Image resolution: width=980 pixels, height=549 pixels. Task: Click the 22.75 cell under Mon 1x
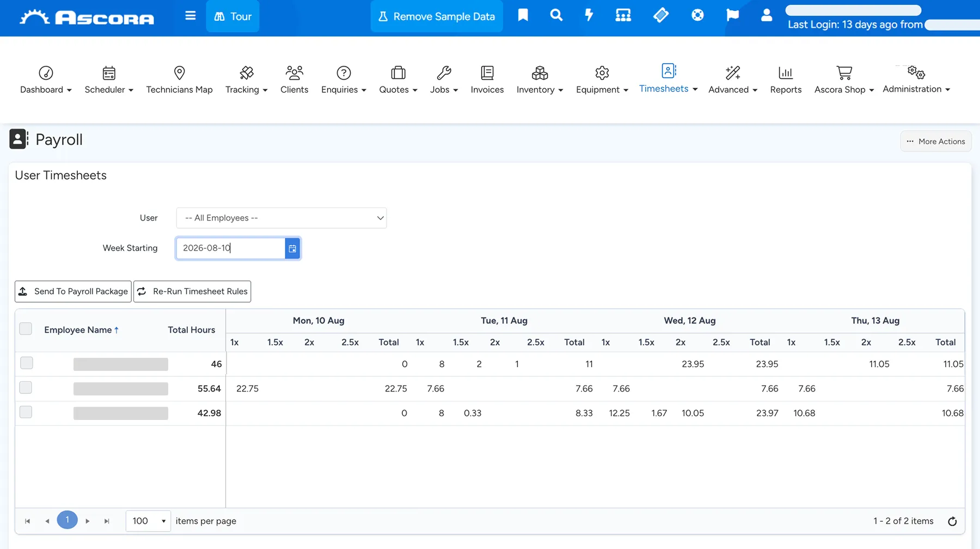point(247,389)
